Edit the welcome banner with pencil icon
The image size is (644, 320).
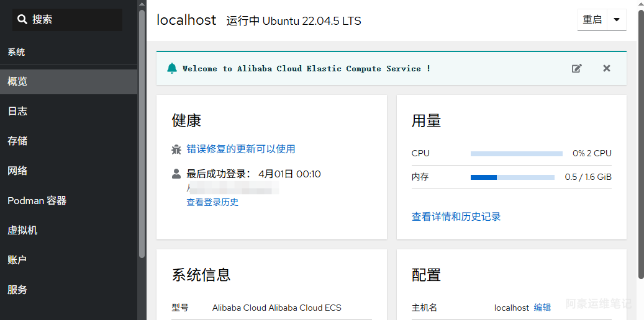[x=577, y=68]
